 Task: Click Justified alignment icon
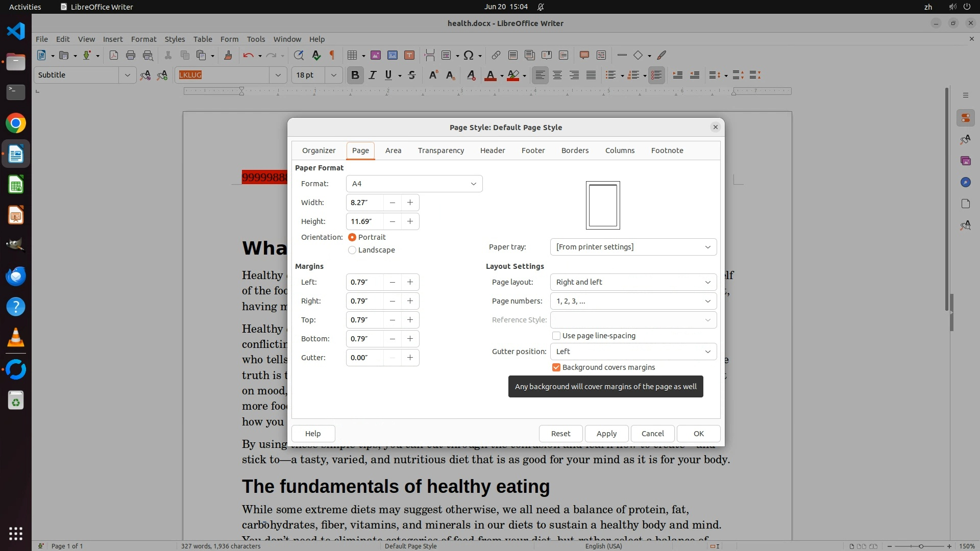591,75
